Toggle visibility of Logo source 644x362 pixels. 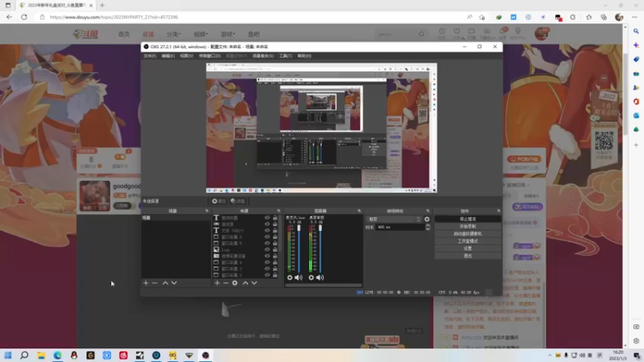[267, 249]
